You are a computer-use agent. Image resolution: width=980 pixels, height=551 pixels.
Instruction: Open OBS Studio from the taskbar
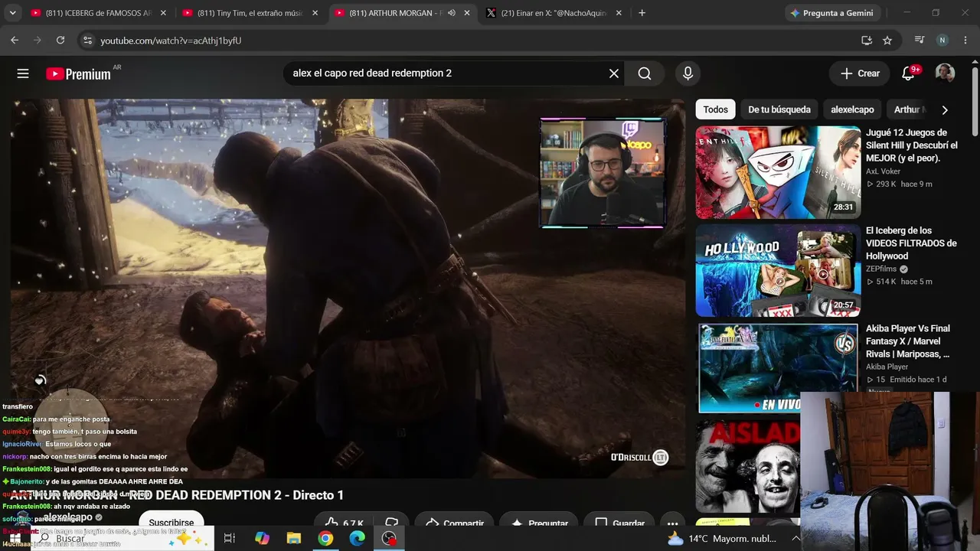point(389,539)
